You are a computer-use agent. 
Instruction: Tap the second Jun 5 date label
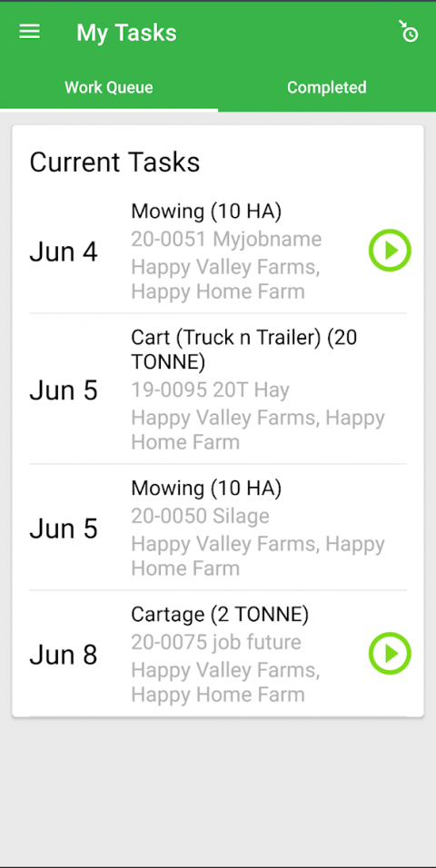(64, 528)
